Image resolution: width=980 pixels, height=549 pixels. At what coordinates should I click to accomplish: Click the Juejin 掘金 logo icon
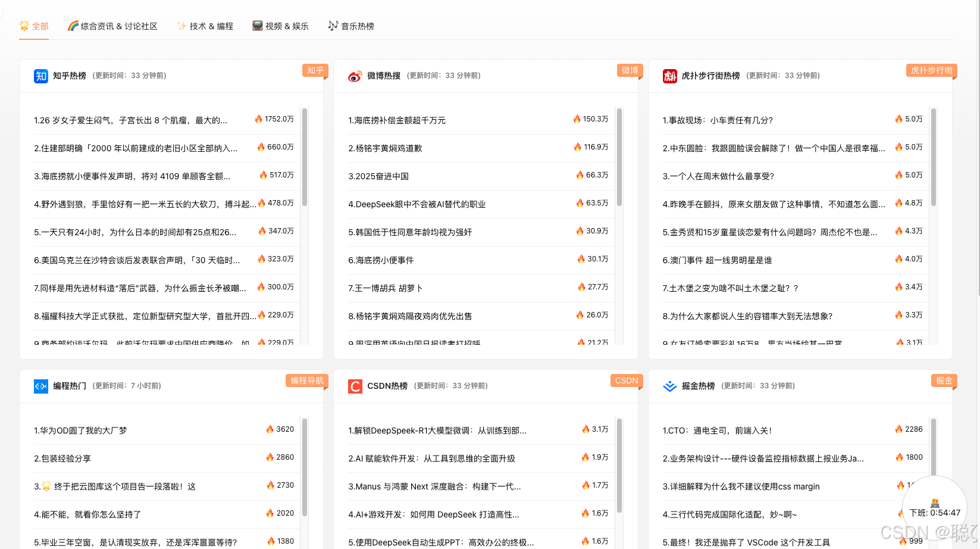670,386
